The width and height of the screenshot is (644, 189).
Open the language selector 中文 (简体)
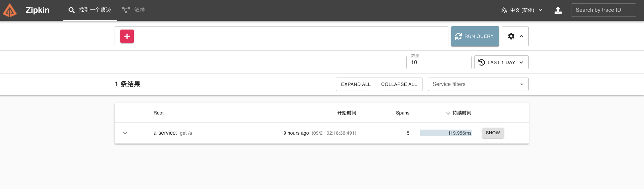522,10
